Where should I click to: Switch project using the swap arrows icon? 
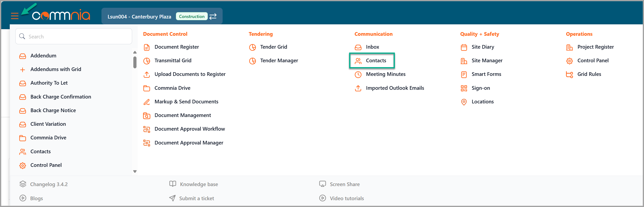[213, 17]
